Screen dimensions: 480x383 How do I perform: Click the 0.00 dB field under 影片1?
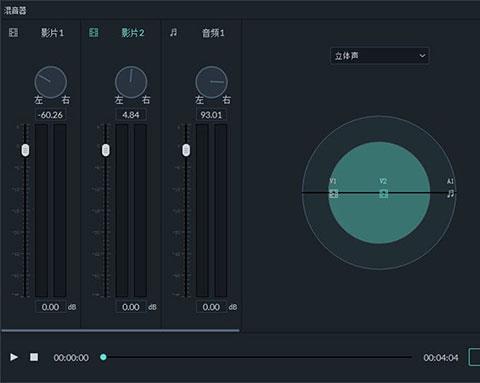[x=50, y=307]
